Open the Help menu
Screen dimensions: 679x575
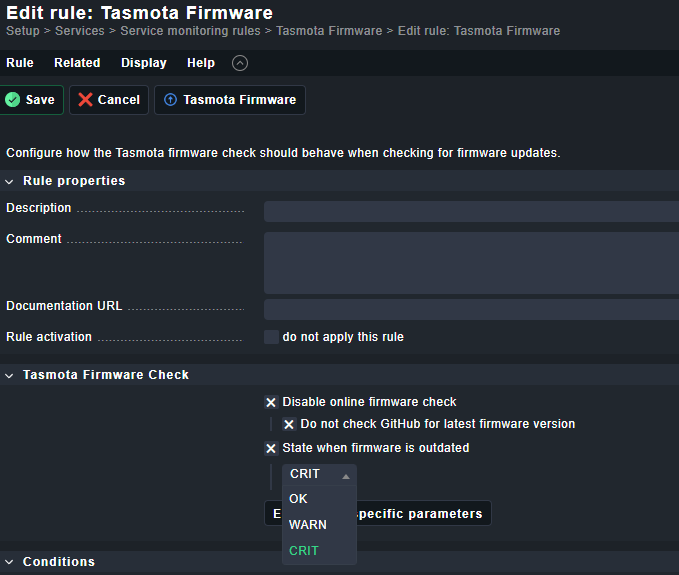[x=201, y=63]
